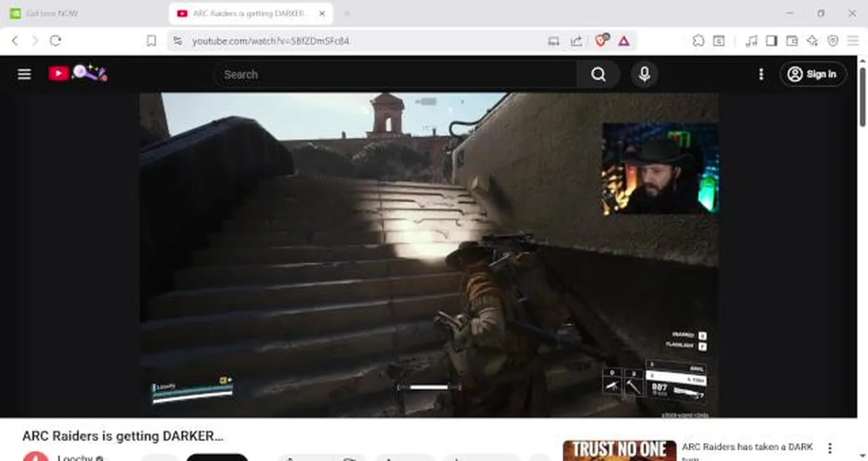Close the ARC Raiders browser tab
The height and width of the screenshot is (461, 868).
point(322,13)
